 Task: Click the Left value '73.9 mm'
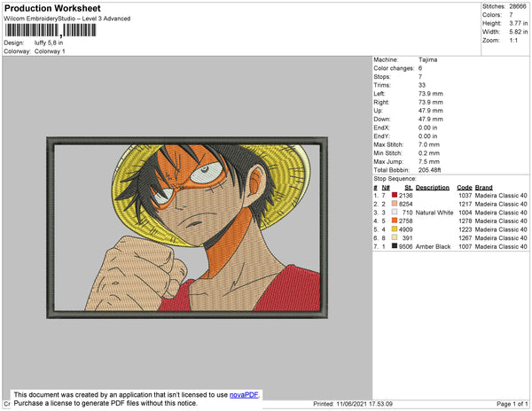point(430,94)
